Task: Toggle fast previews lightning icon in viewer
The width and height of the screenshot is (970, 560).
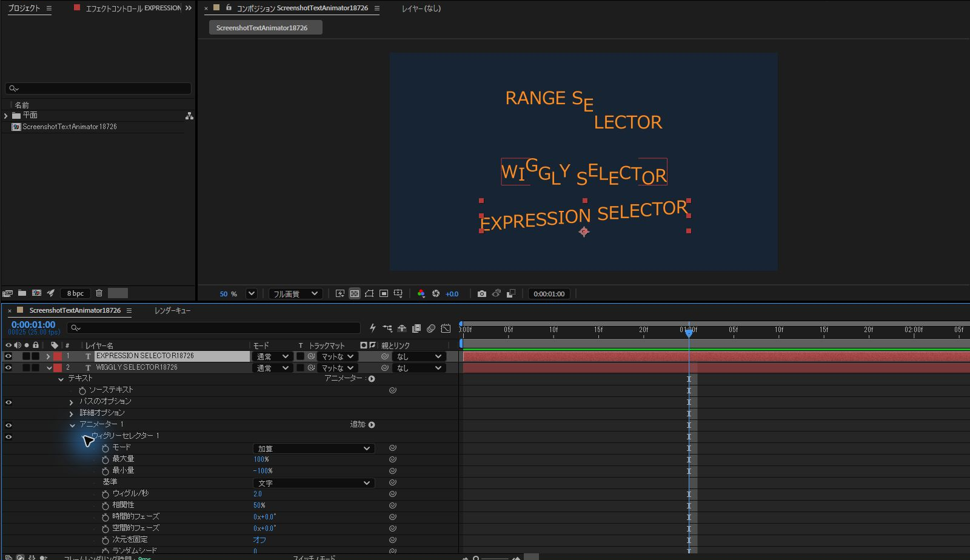Action: (x=340, y=294)
